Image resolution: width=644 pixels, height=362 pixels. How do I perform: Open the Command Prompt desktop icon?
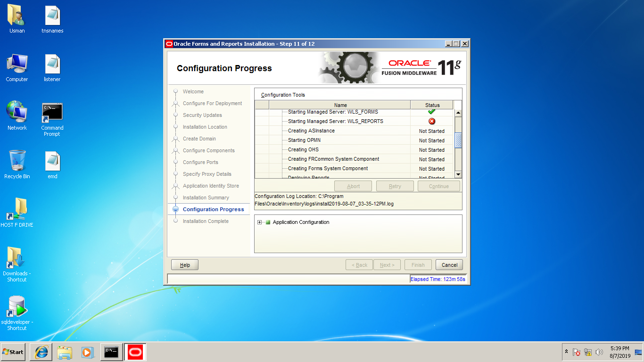52,113
